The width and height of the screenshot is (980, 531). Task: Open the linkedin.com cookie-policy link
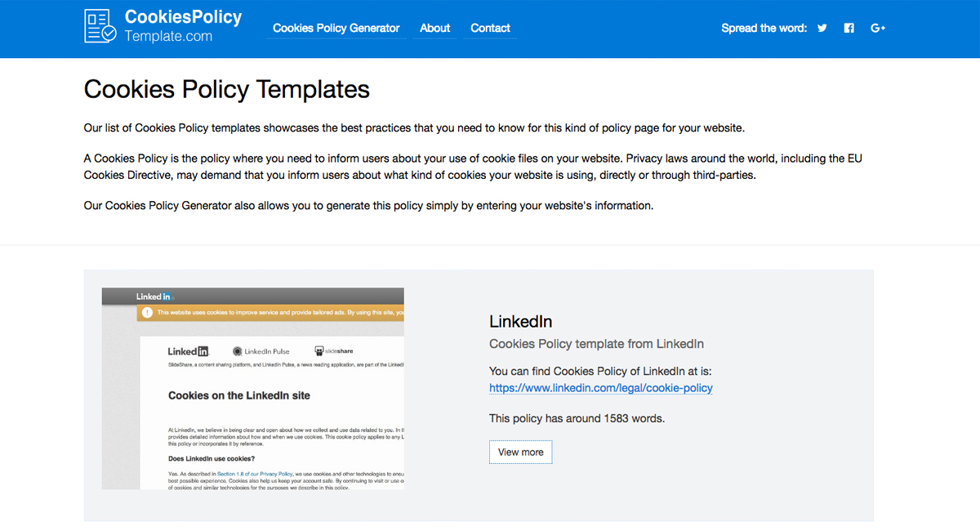(x=601, y=388)
